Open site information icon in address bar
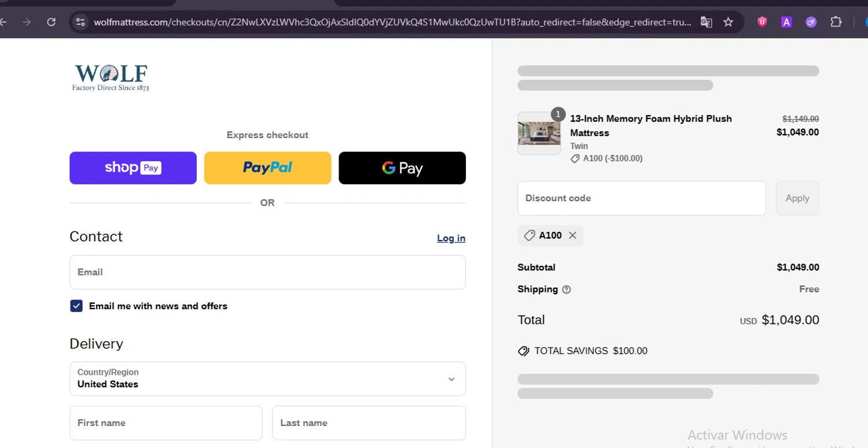Screen dimensions: 868x448 [x=80, y=22]
